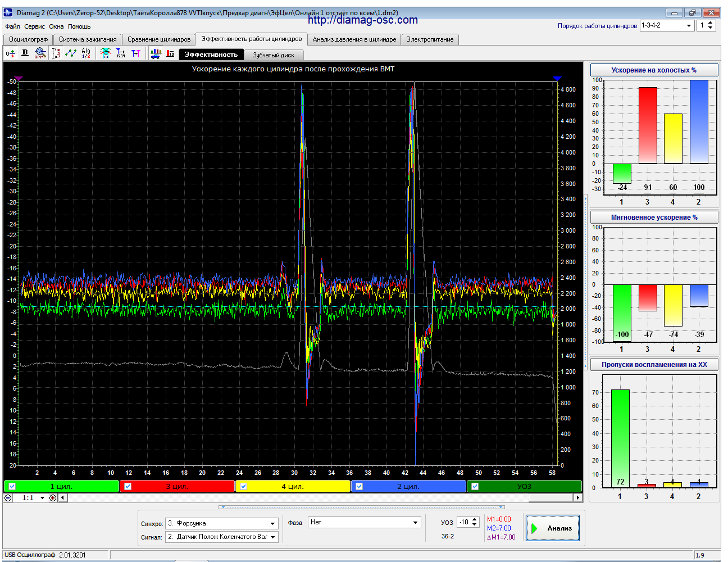
Task: Collapse the bottom panel via dotted expander bar
Action: click(x=363, y=507)
